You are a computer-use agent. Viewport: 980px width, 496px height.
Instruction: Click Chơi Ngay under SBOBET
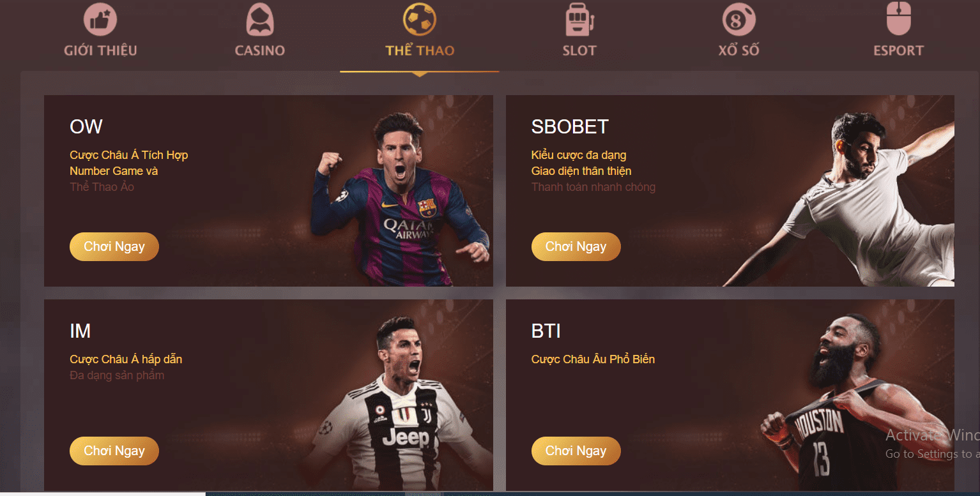click(576, 246)
